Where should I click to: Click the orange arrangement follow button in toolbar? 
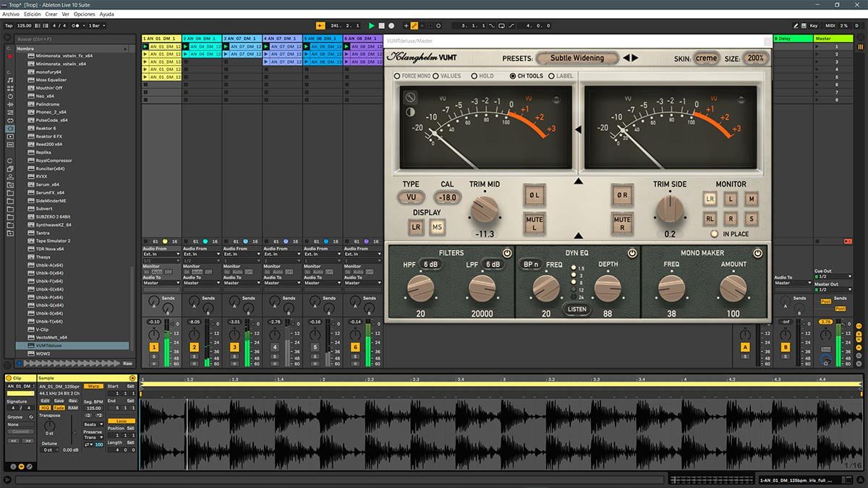coord(320,25)
